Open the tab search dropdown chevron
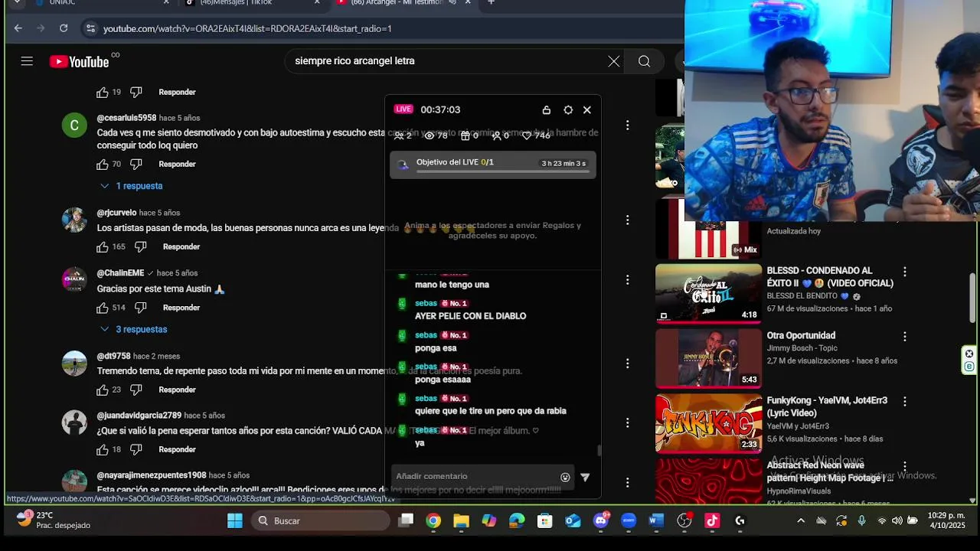This screenshot has height=551, width=980. point(17,3)
